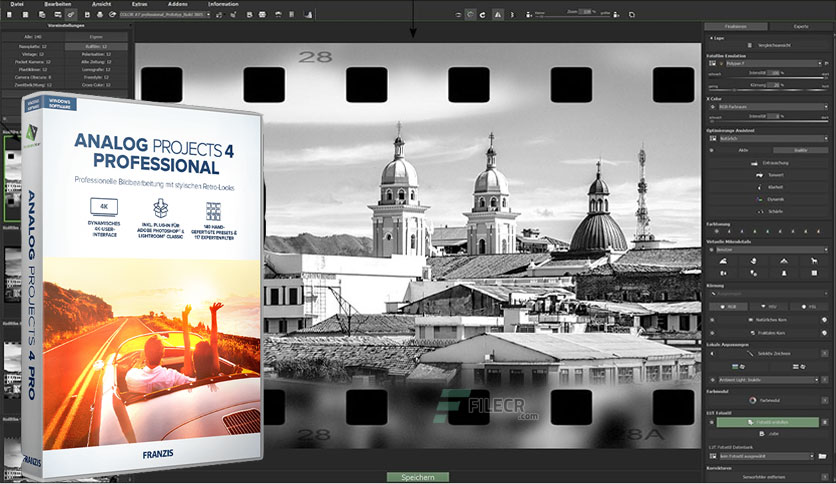Click the warning triangle icon in toolbar
The image size is (836, 484).
coord(497,15)
